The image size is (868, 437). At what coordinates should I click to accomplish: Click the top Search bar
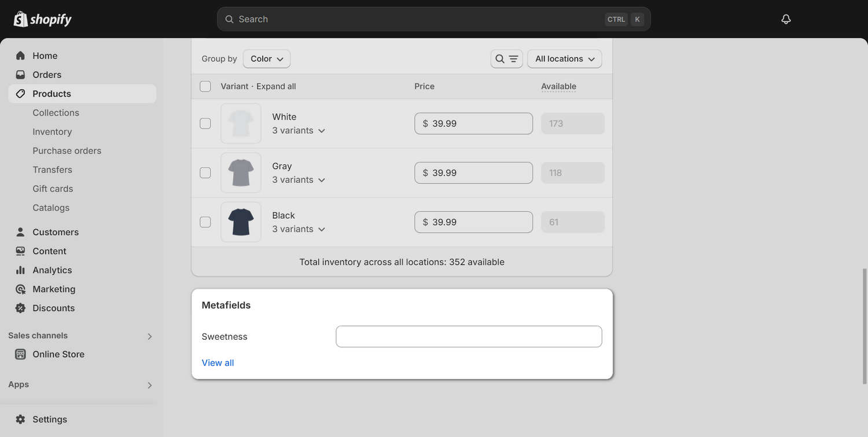pyautogui.click(x=433, y=19)
